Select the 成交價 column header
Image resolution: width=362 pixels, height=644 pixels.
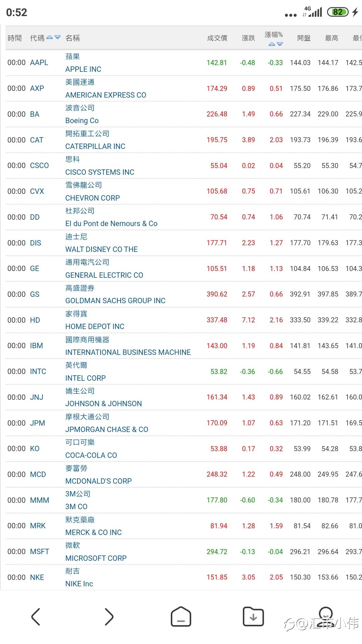[x=217, y=38]
